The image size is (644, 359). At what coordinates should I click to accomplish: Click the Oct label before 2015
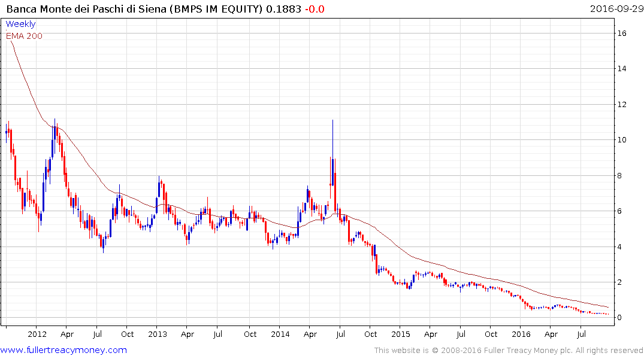[x=370, y=334]
